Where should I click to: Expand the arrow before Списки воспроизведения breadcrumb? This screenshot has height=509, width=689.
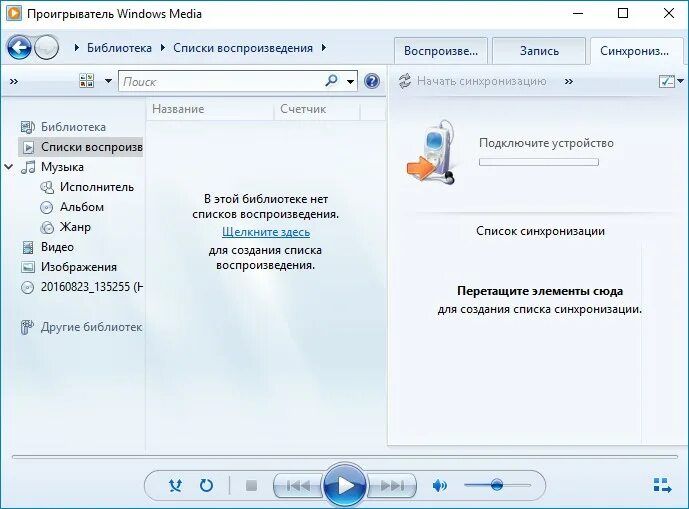click(163, 47)
